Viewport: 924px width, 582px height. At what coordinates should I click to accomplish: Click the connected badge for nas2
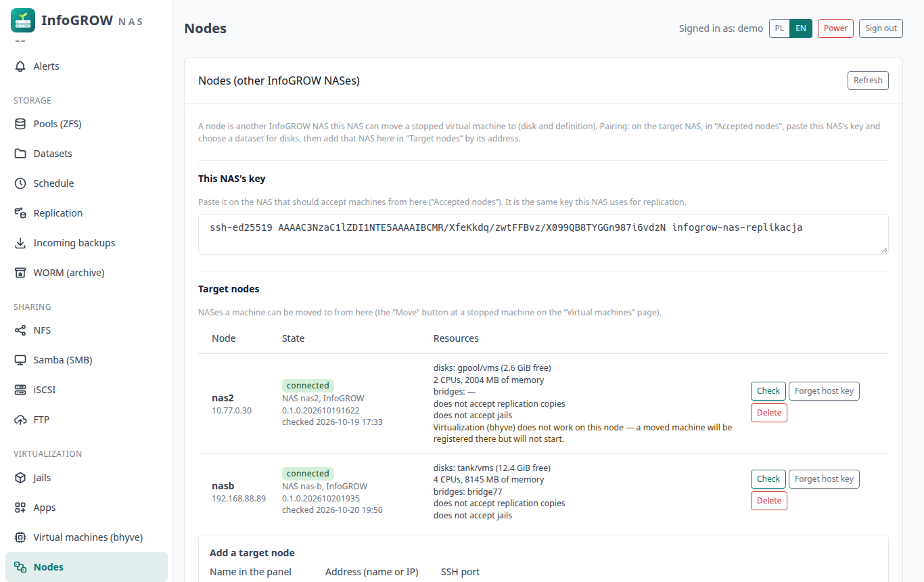coord(308,386)
